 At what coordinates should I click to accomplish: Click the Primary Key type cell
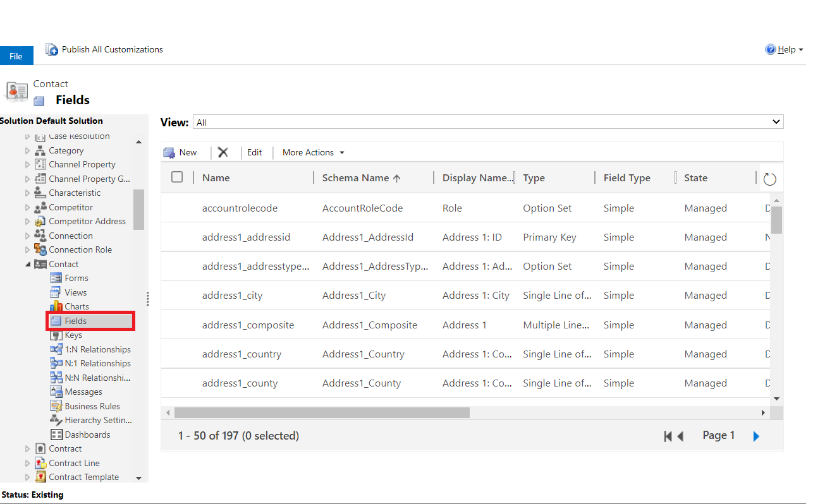(549, 237)
